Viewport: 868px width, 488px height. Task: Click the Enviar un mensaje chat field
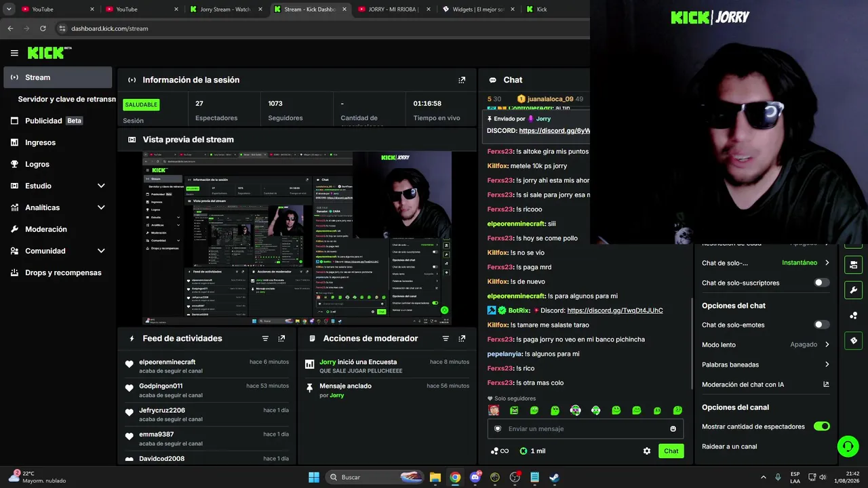pos(585,429)
